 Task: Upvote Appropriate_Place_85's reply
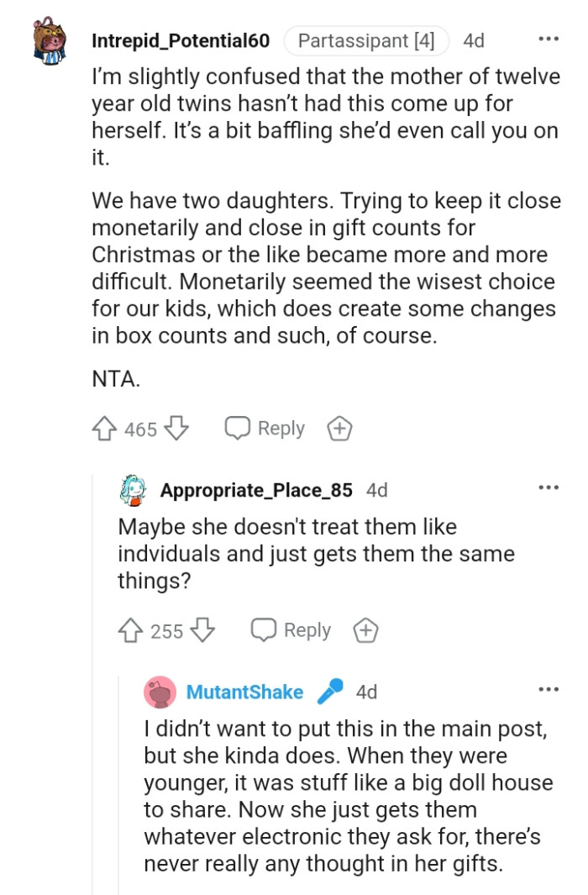tap(130, 630)
